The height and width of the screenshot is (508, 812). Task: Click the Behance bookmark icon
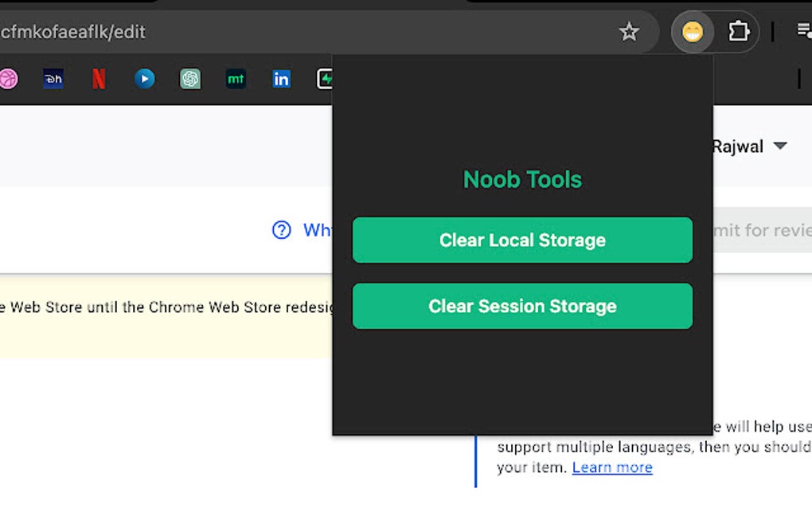pyautogui.click(x=53, y=78)
